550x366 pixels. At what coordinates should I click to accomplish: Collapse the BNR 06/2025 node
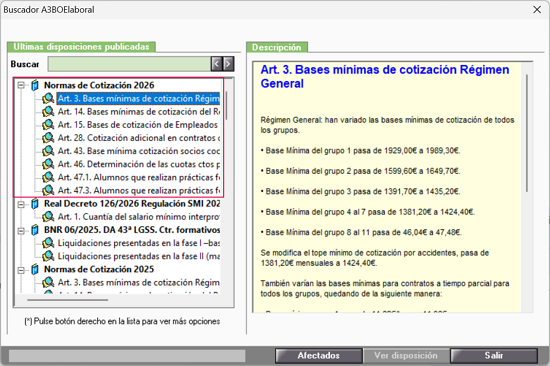[x=21, y=230]
